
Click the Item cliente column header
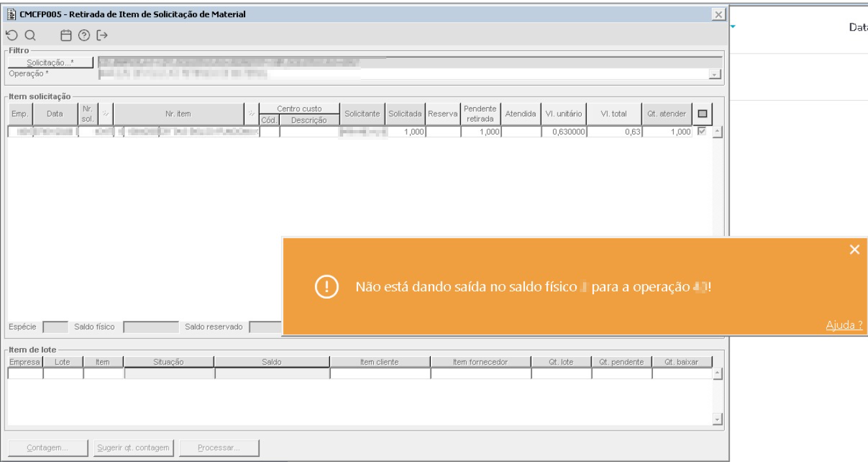click(380, 361)
